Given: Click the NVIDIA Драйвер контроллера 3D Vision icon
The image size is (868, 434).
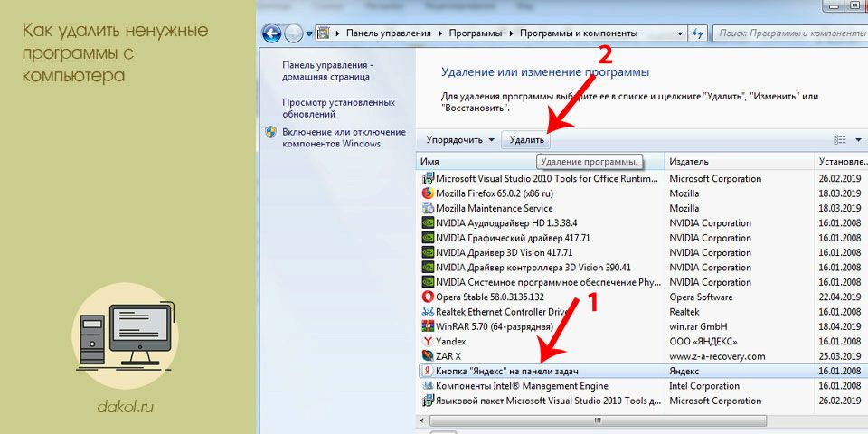Looking at the screenshot, I should tap(428, 268).
